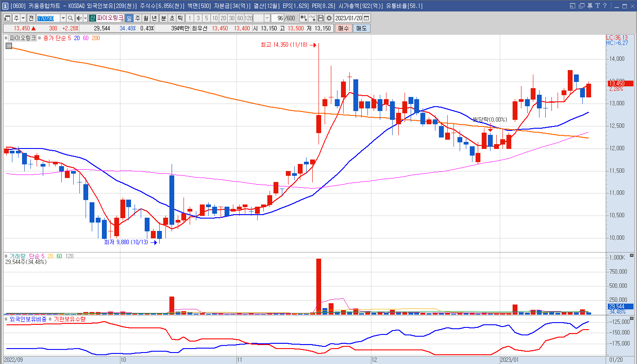Click the date field 2023/01/20

(348, 18)
